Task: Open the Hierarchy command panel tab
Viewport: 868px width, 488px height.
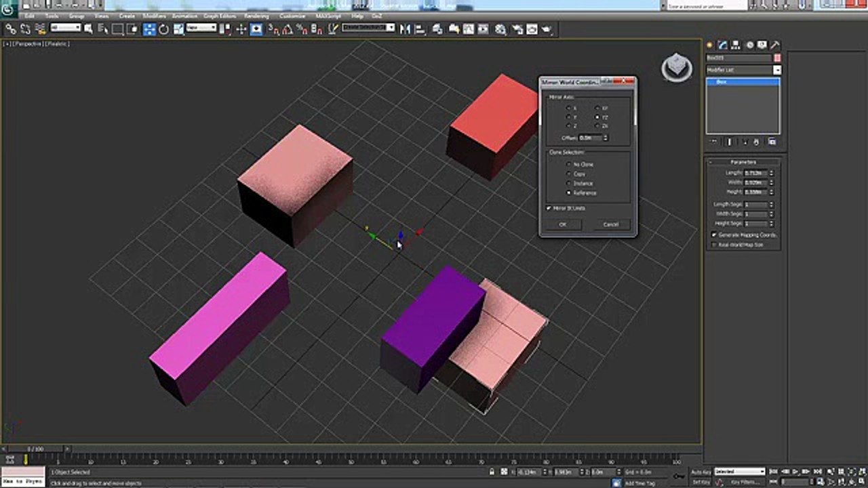Action: point(736,45)
